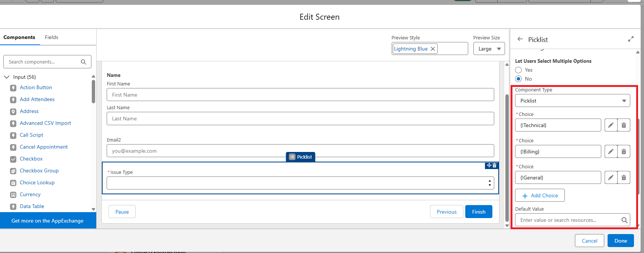Open the Preview Size dropdown
Viewport: 644px width, 253px height.
489,49
